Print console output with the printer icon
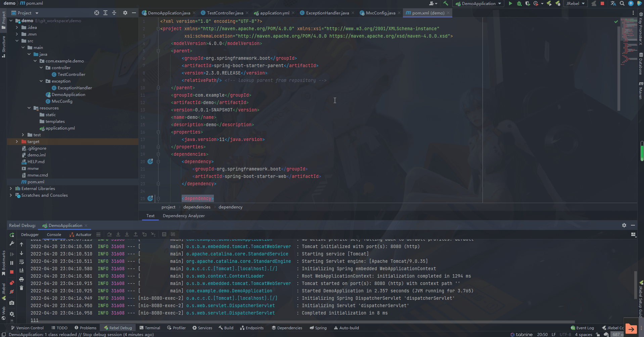Viewport: 644px width, 337px height. click(21, 279)
